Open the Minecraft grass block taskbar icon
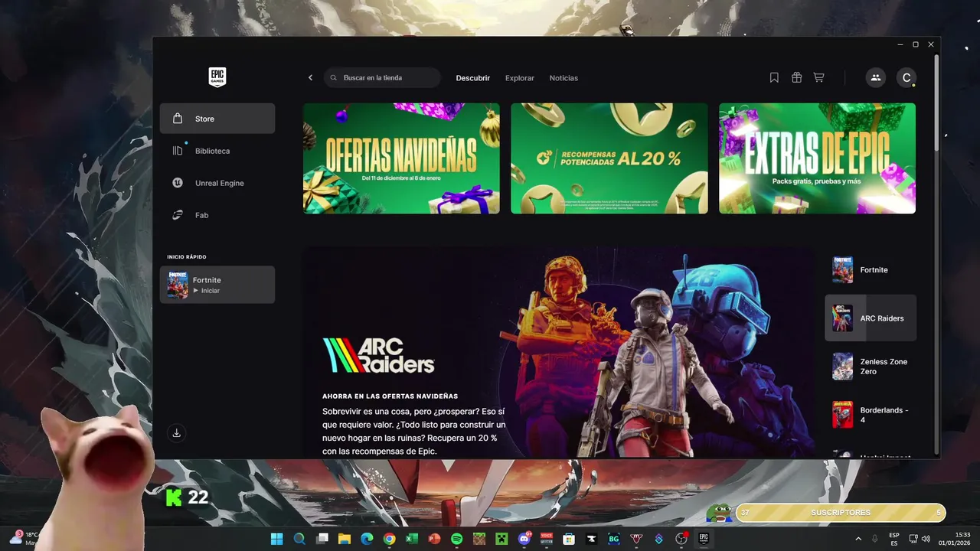The height and width of the screenshot is (551, 980). pyautogui.click(x=479, y=539)
